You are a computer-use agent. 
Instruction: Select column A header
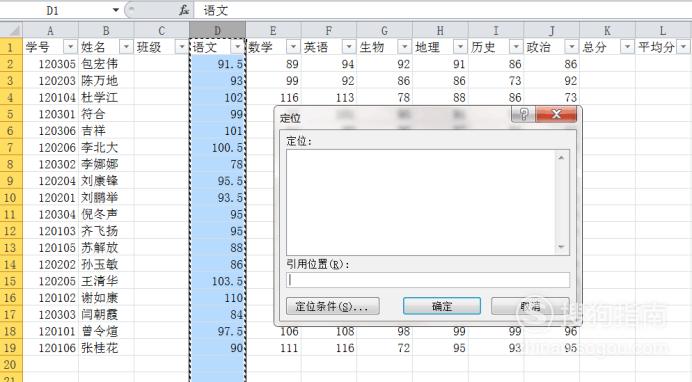click(50, 30)
